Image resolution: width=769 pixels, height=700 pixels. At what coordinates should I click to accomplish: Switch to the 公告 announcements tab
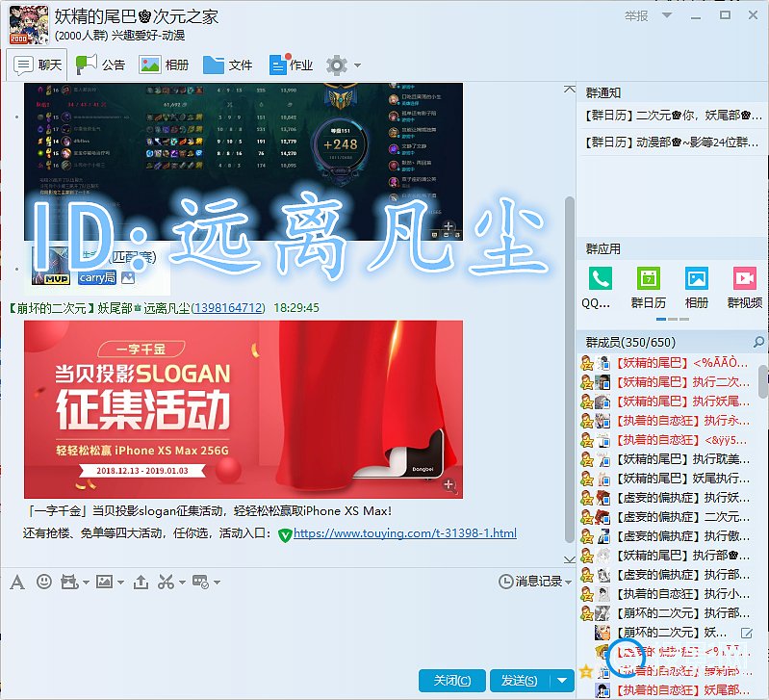click(101, 65)
